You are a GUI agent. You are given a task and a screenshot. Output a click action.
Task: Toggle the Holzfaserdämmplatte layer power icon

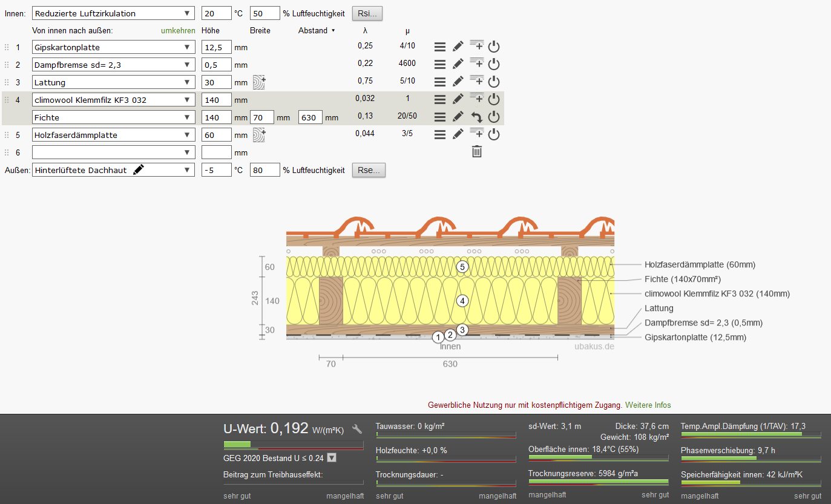[x=494, y=134]
